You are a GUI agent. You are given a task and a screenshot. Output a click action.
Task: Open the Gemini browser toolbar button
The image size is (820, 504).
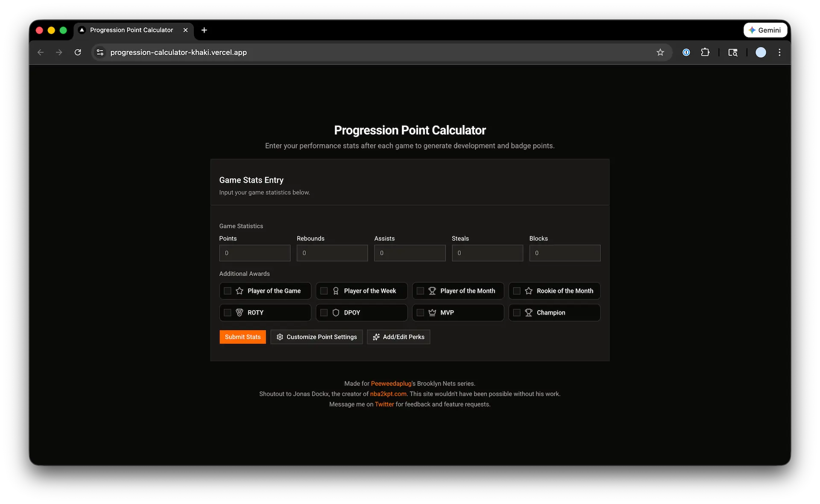pos(765,30)
